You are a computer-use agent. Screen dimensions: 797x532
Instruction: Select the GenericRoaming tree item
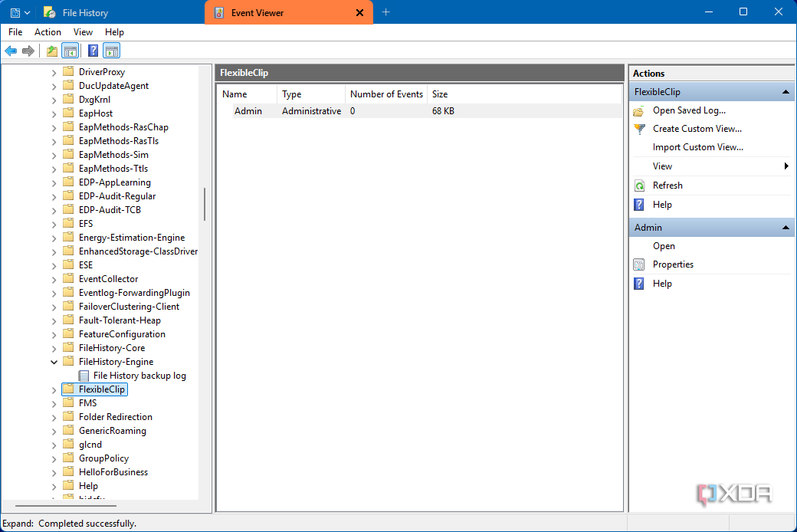pyautogui.click(x=113, y=431)
